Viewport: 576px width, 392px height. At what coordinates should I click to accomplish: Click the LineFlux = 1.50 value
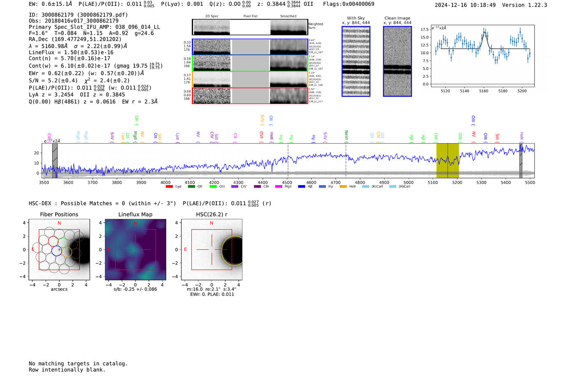(71, 53)
